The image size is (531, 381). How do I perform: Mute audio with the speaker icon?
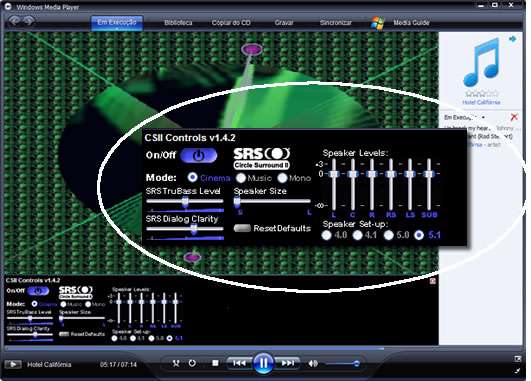[313, 363]
